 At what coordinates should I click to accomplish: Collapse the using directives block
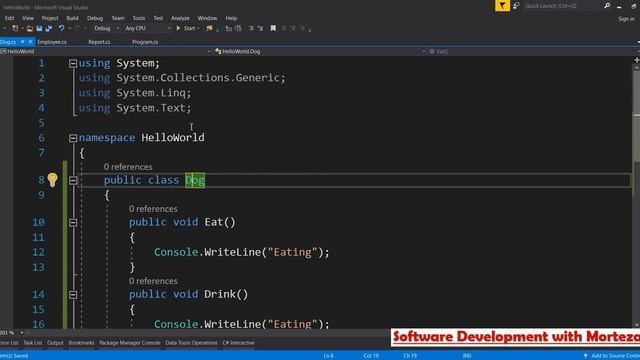73,63
